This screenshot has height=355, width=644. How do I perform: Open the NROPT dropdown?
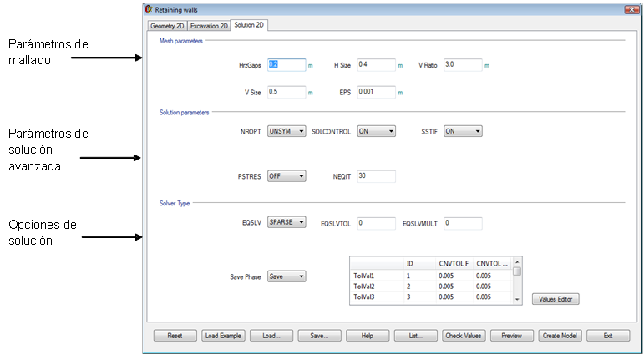pyautogui.click(x=287, y=131)
